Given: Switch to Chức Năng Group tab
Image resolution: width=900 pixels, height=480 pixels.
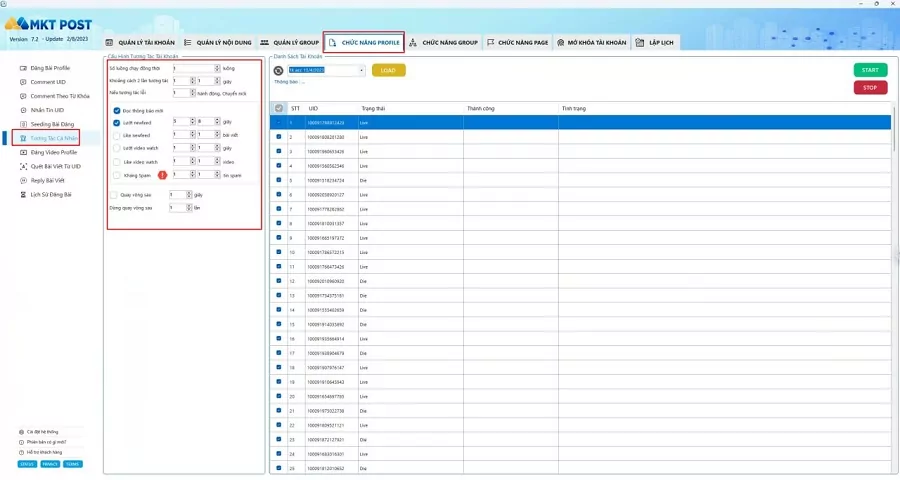Looking at the screenshot, I should pos(443,42).
